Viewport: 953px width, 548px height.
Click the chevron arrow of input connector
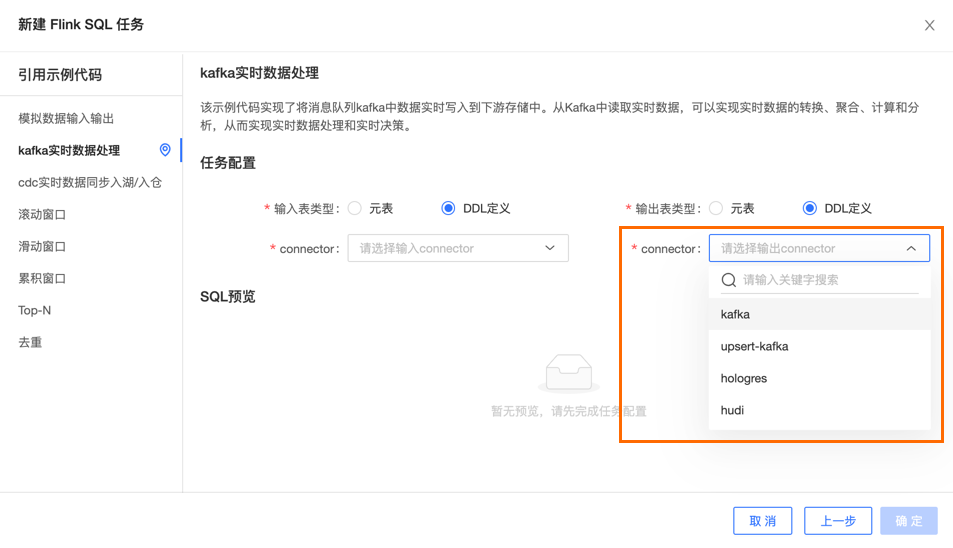pos(549,248)
